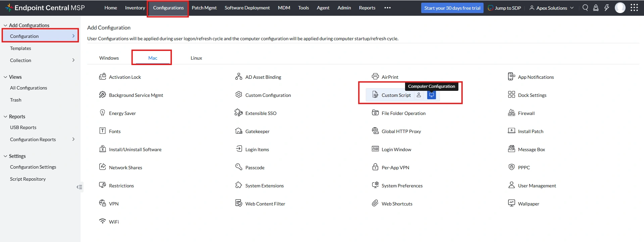644x242 pixels.
Task: Collapse the Settings sidebar section
Action: pos(5,156)
